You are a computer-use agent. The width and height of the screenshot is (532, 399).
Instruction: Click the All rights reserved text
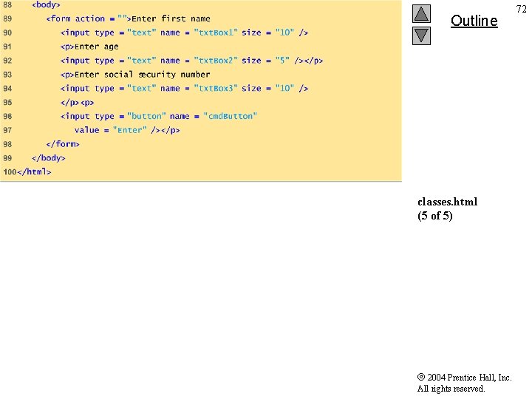tap(451, 389)
